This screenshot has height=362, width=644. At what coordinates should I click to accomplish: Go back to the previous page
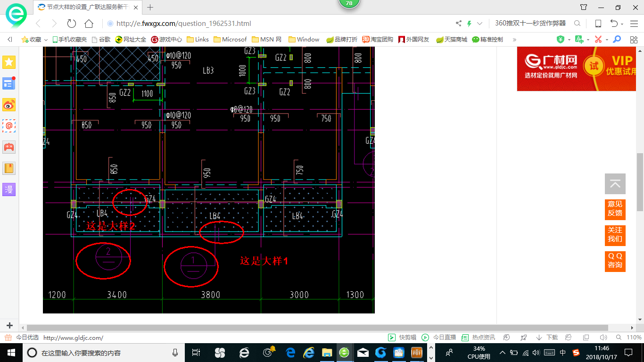[39, 24]
